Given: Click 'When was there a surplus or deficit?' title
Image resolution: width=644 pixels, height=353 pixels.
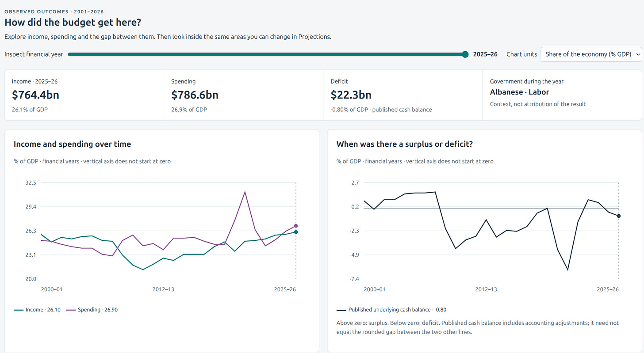Looking at the screenshot, I should point(405,144).
